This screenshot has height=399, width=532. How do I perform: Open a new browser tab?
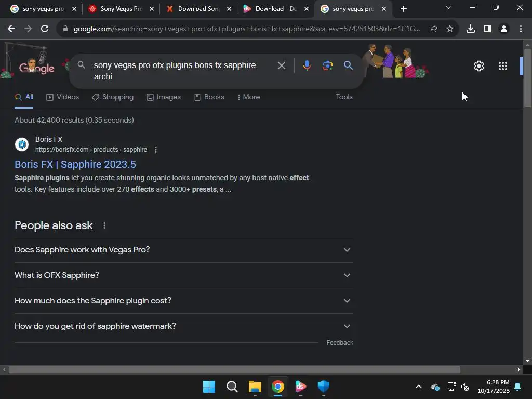pyautogui.click(x=403, y=9)
